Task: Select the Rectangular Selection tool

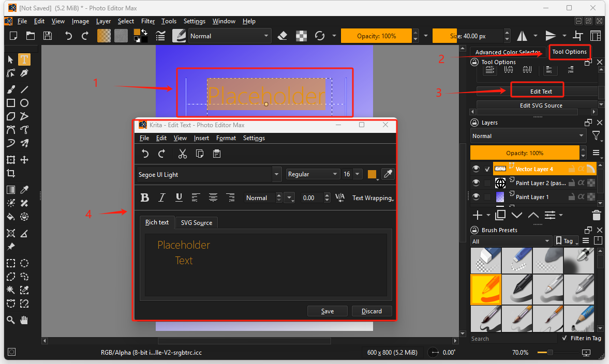Action: pos(11,263)
